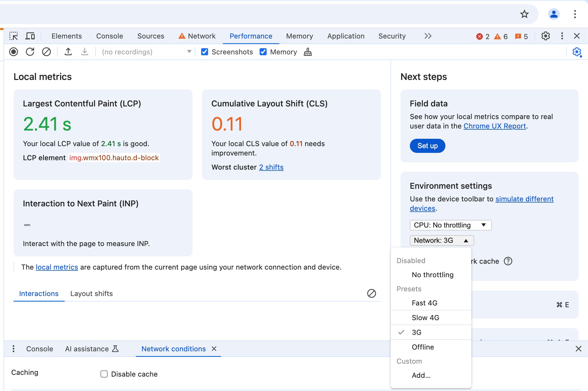This screenshot has width=588, height=391.
Task: Toggle the Screenshots checkbox
Action: pos(205,52)
